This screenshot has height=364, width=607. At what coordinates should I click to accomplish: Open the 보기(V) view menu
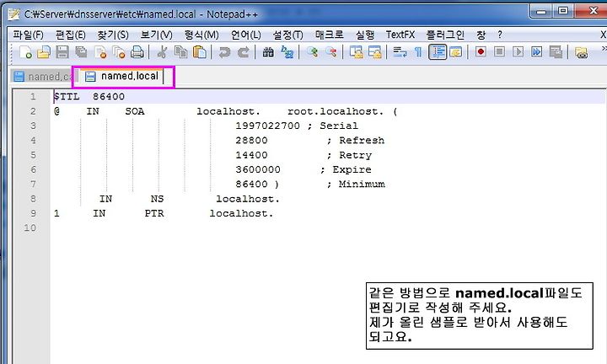point(156,35)
